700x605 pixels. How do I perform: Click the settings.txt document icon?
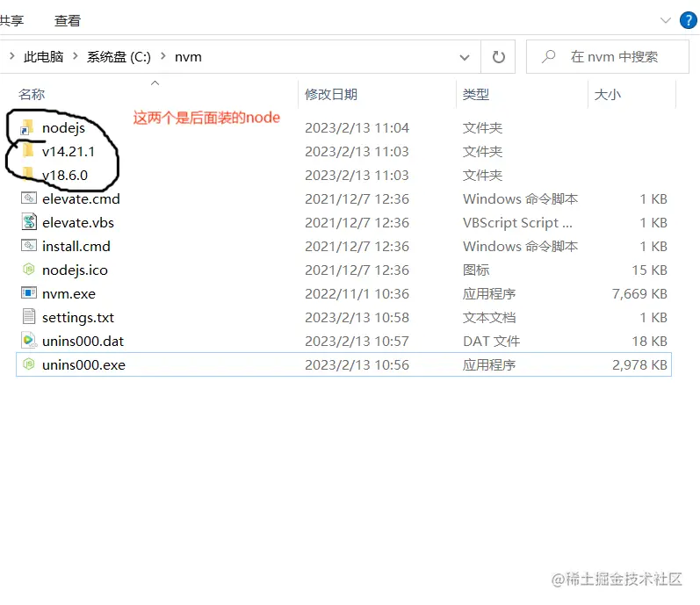click(29, 316)
